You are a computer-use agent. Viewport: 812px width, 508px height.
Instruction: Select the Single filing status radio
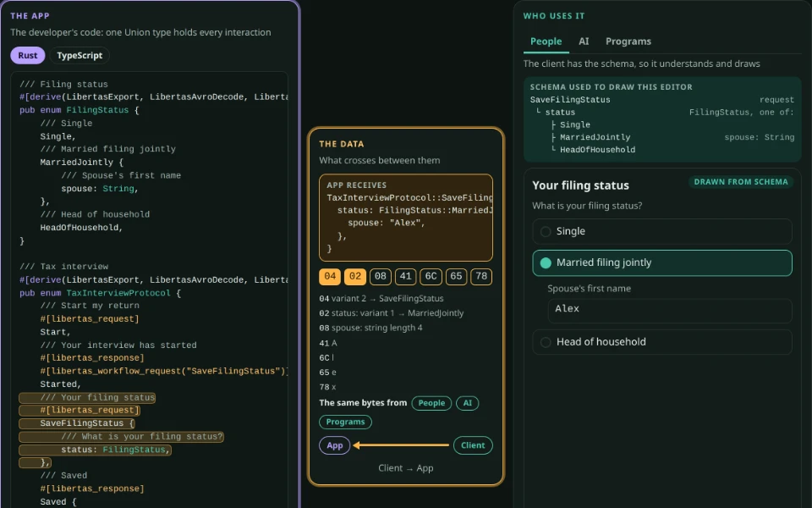click(661, 231)
